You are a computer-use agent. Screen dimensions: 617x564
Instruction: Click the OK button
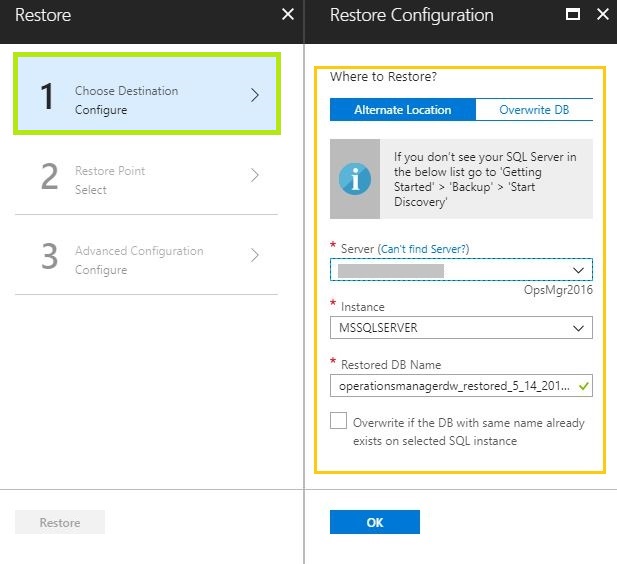375,522
